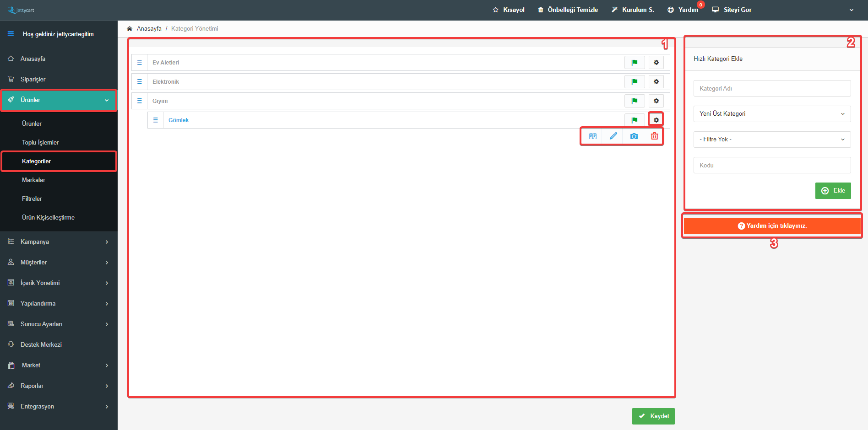Click the Kaydet save button
868x430 pixels.
(x=653, y=416)
